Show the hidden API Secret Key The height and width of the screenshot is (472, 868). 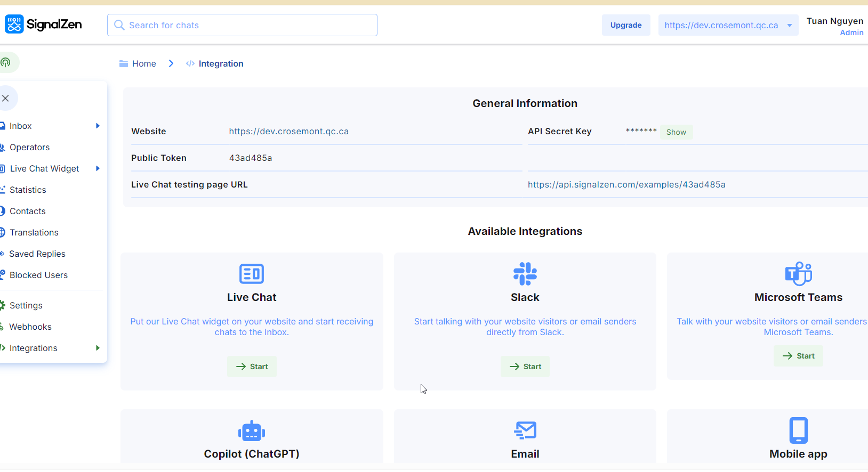click(676, 132)
